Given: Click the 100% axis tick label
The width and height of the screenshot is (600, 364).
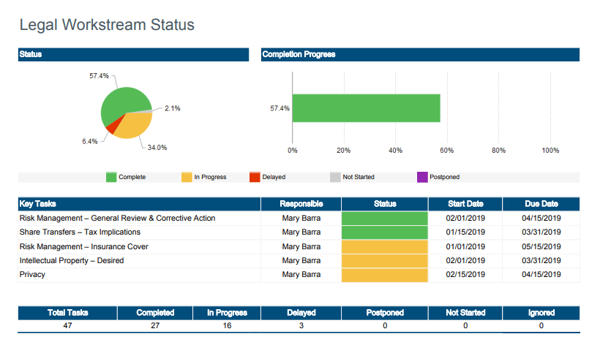Looking at the screenshot, I should tap(550, 151).
